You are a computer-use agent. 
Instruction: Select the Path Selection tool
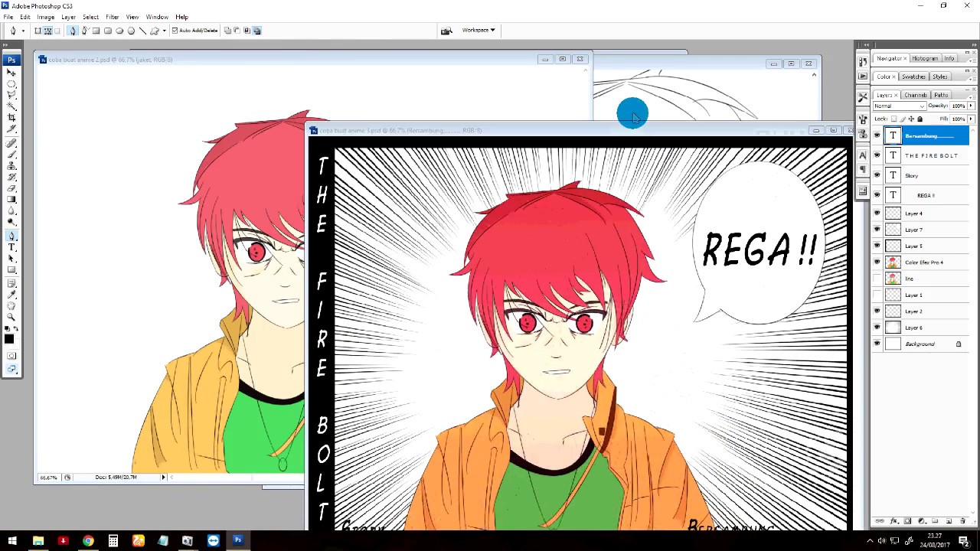(x=11, y=258)
